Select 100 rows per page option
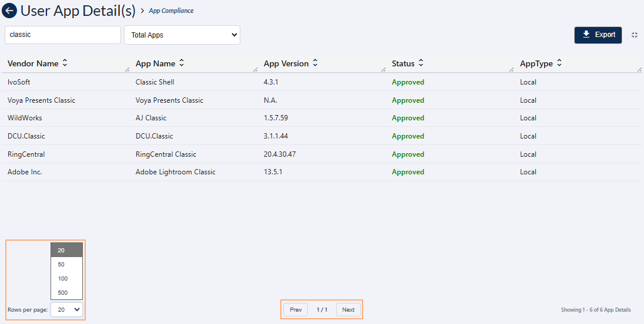Viewport: 644px width, 324px height. point(66,278)
